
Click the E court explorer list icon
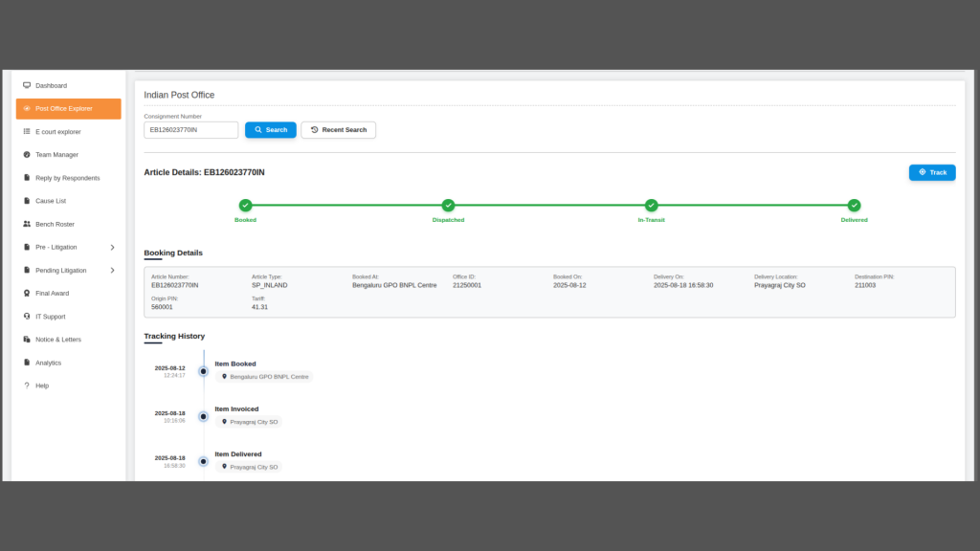tap(27, 132)
